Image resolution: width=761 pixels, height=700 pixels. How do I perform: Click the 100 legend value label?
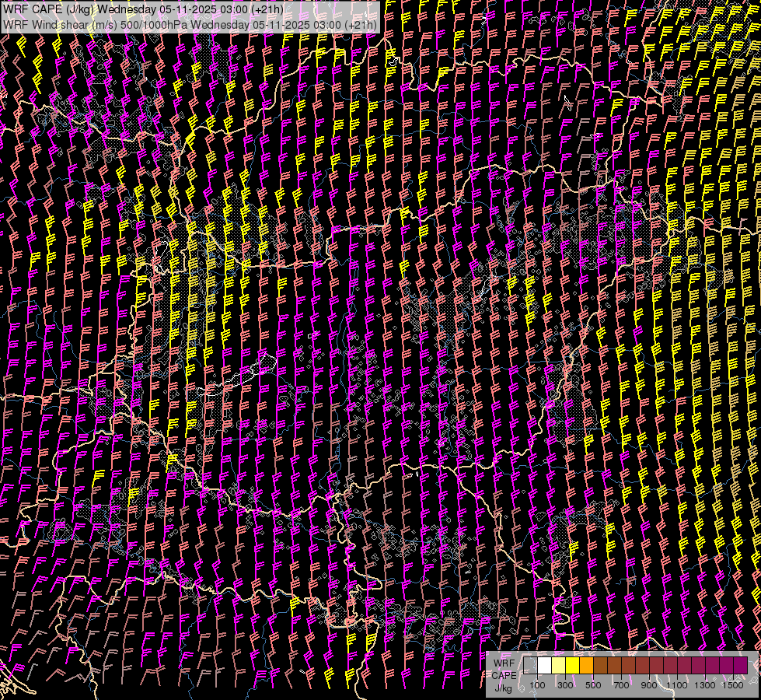(x=537, y=685)
